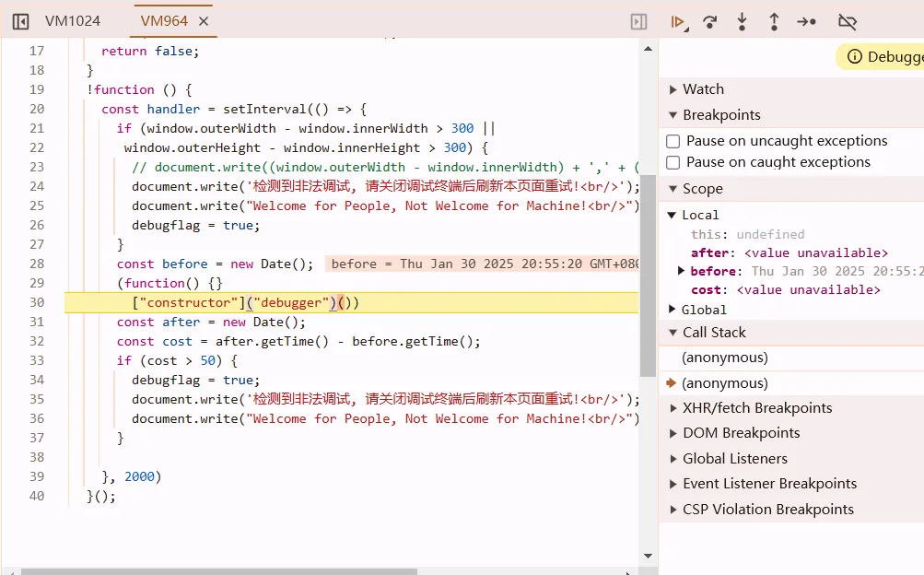The image size is (924, 575).
Task: Collapse the Local scope tree
Action: pyautogui.click(x=672, y=215)
